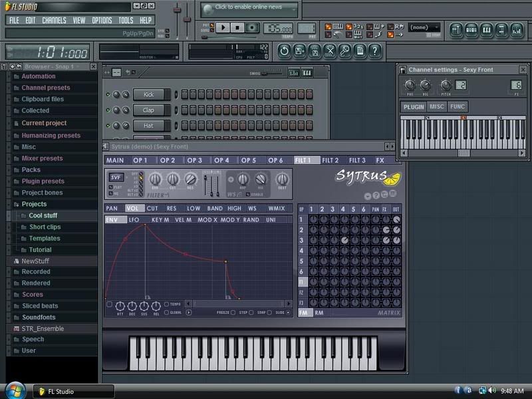Click the Save as new version icon
The width and height of the screenshot is (532, 399).
[300, 51]
